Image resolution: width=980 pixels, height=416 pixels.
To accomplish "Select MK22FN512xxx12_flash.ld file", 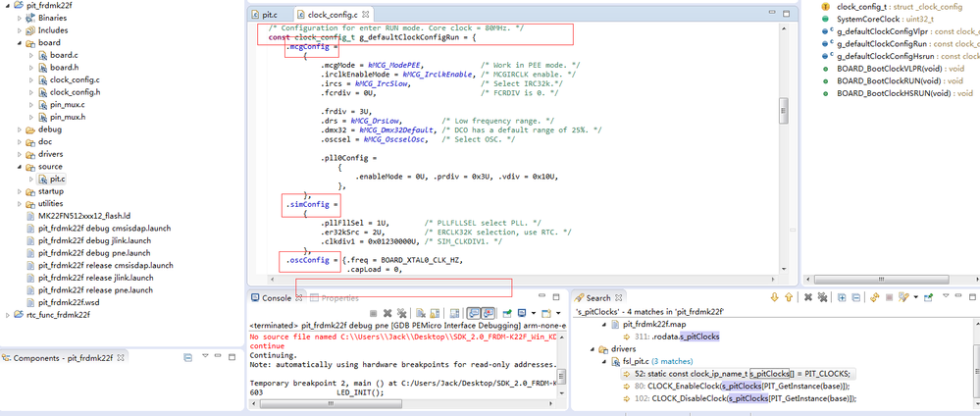I will click(91, 216).
